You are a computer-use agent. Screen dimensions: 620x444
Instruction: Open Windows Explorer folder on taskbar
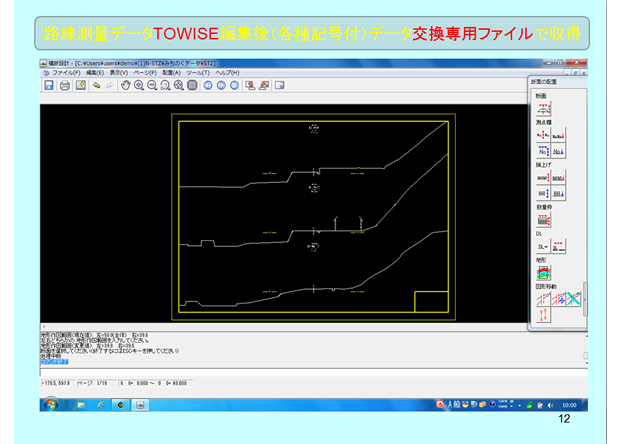[81, 405]
